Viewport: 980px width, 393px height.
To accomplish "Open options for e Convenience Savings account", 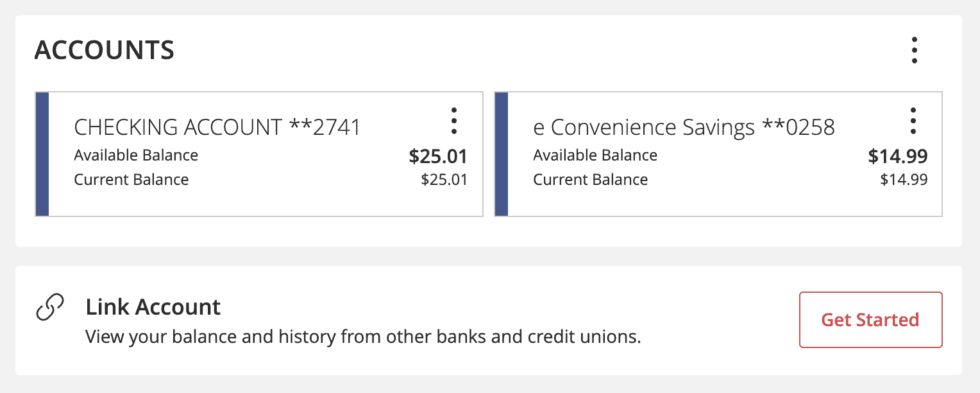I will [913, 120].
